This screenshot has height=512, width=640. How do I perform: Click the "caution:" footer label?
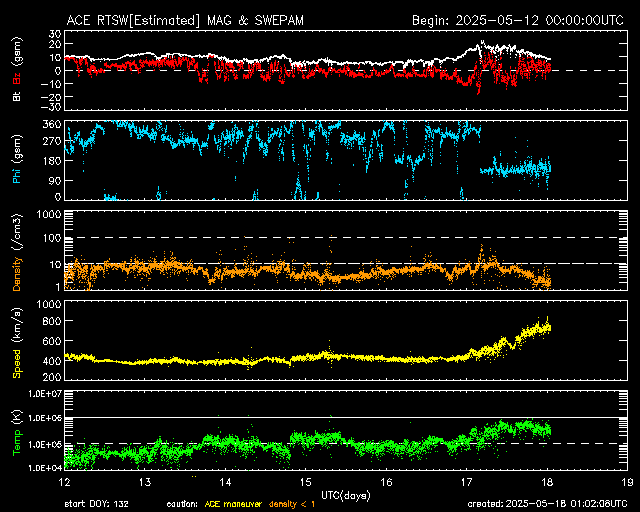(x=182, y=505)
